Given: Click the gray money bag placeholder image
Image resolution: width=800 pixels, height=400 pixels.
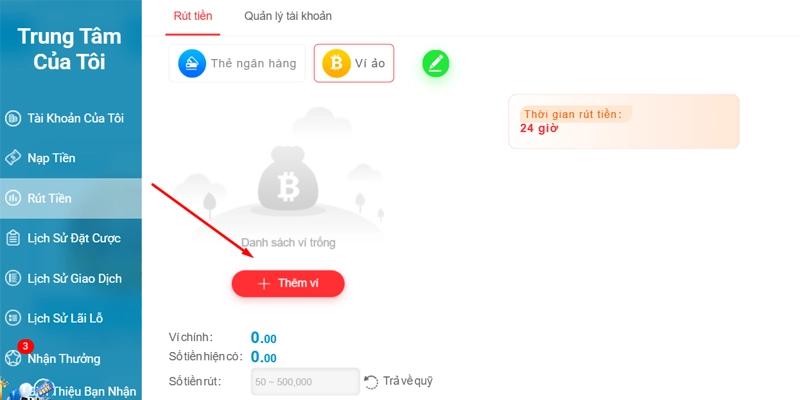Looking at the screenshot, I should pyautogui.click(x=288, y=180).
